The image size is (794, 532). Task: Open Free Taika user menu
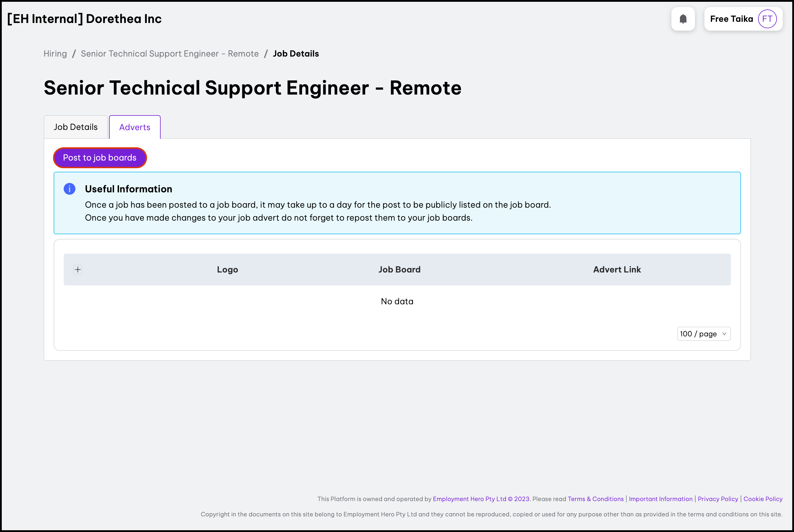[731, 19]
